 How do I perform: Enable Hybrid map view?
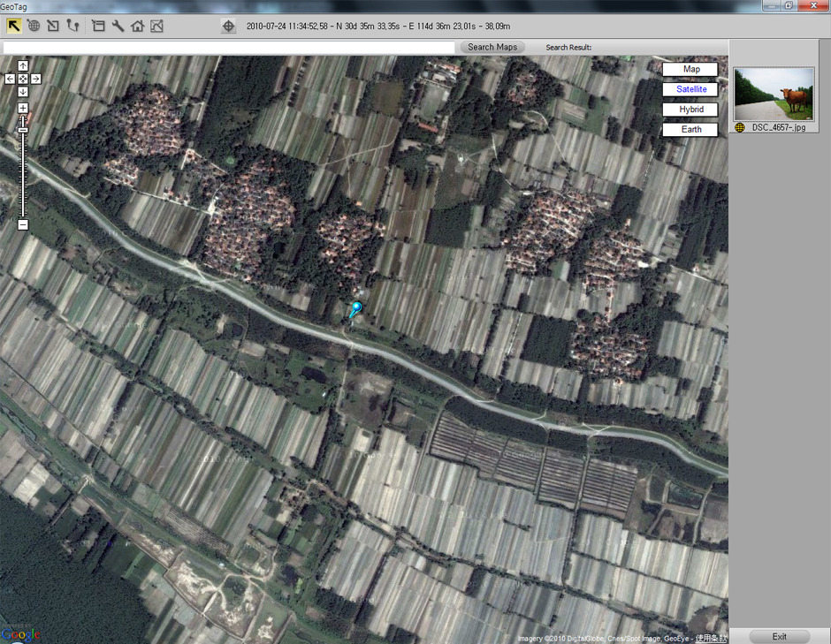coord(690,109)
